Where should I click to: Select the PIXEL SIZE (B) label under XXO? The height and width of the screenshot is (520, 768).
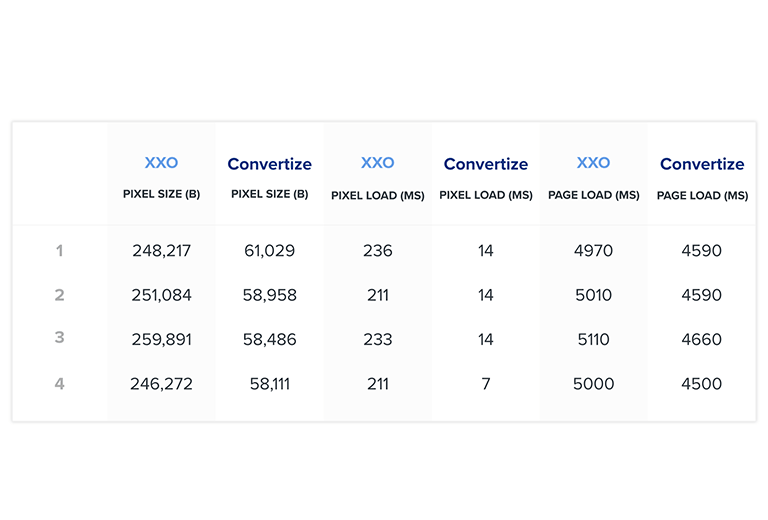(161, 194)
